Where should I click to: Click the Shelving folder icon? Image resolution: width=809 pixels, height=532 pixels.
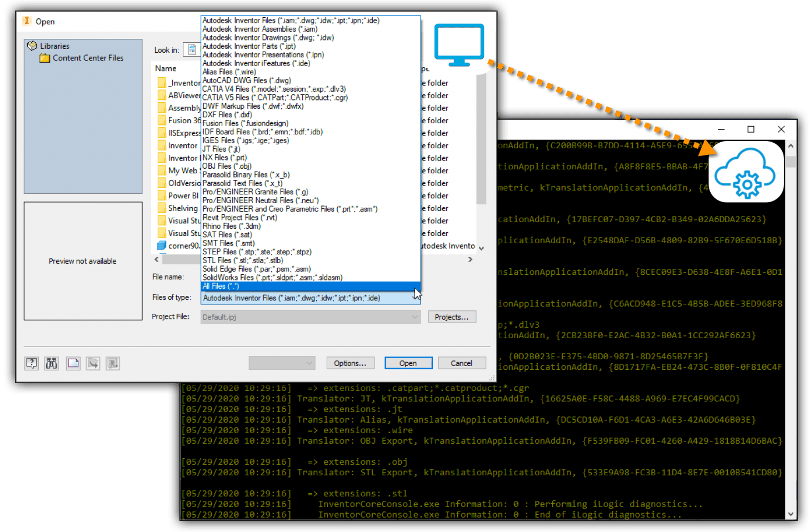[x=162, y=208]
